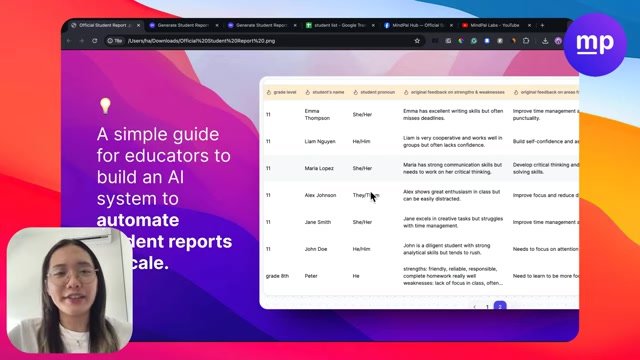Select page 2 pagination button
The height and width of the screenshot is (360, 640).
click(500, 306)
